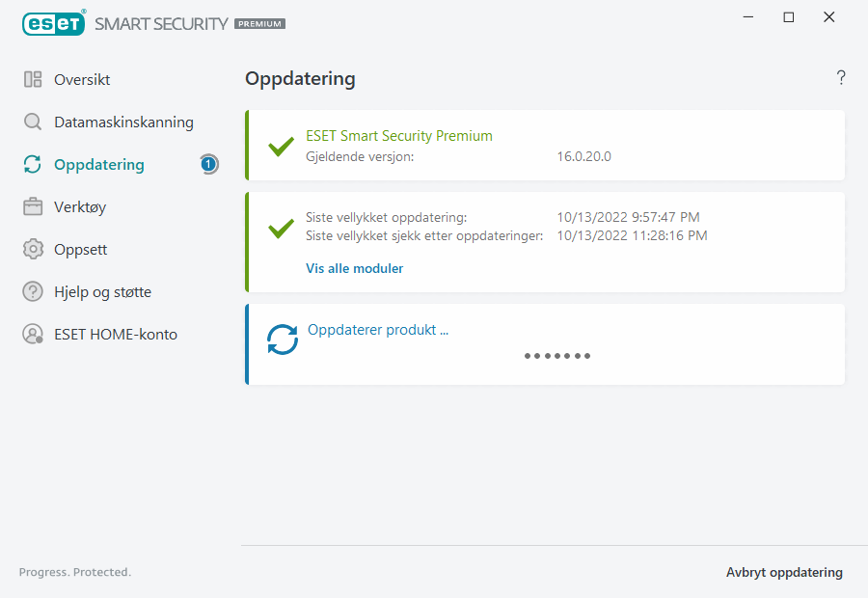Click the ESET Smart Security Premium title link
The width and height of the screenshot is (868, 598).
click(398, 136)
